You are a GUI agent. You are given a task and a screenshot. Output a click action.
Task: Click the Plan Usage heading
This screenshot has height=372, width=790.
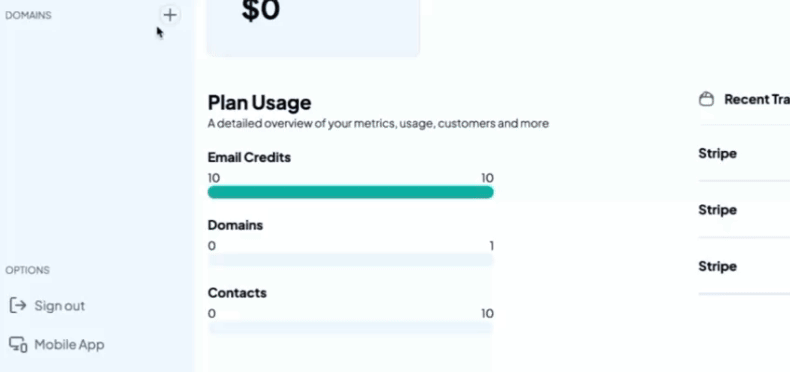[259, 102]
